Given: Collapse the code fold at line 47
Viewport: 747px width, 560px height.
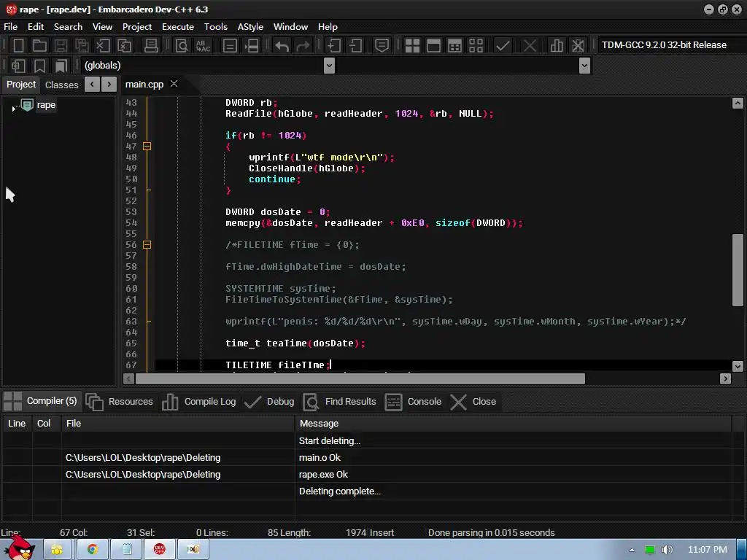Looking at the screenshot, I should [147, 146].
